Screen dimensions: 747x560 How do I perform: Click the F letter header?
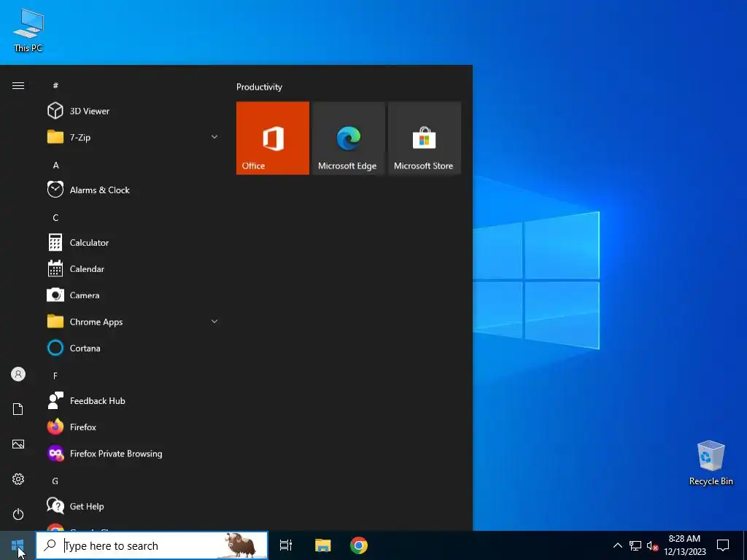(55, 376)
